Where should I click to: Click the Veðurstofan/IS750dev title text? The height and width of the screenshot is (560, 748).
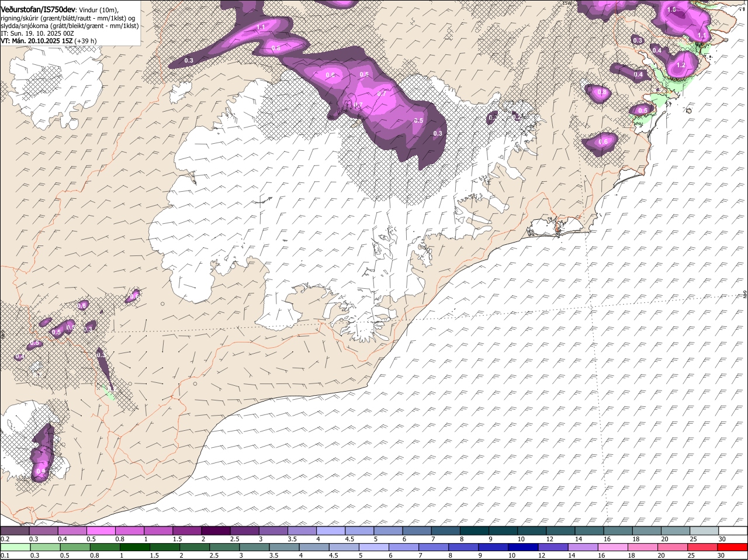click(38, 9)
